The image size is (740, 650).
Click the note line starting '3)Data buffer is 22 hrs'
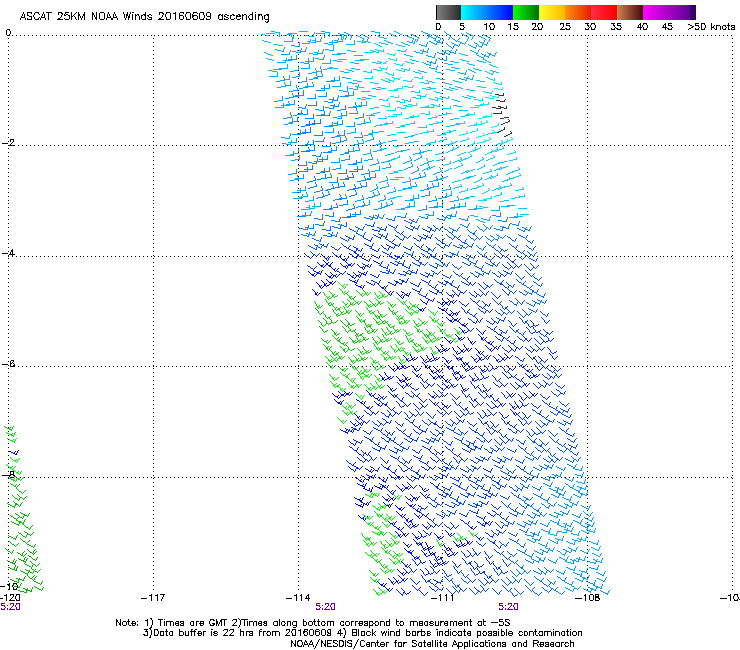(x=362, y=633)
